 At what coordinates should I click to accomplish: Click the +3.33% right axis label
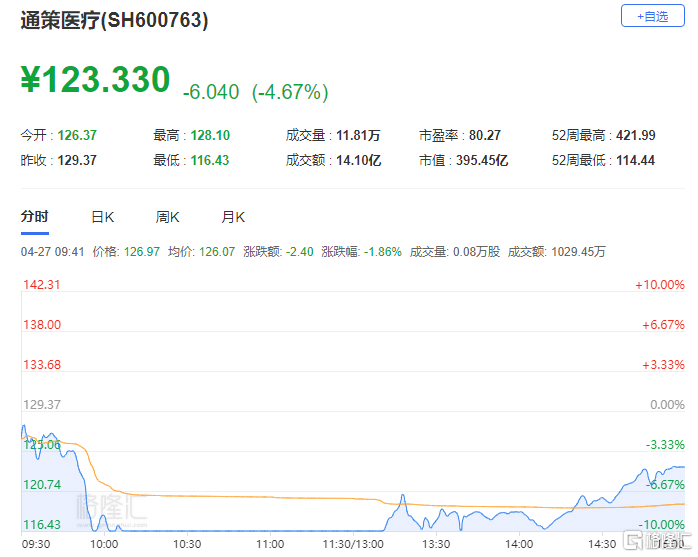point(663,365)
